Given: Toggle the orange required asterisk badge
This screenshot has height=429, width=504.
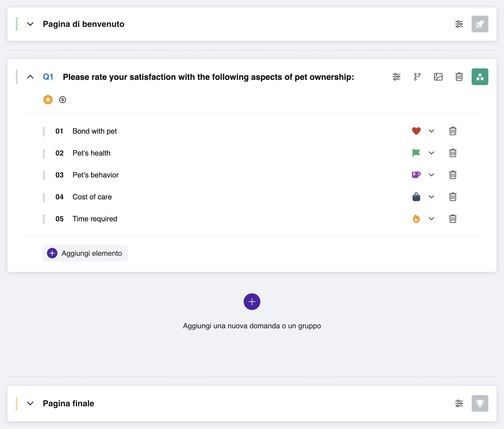Looking at the screenshot, I should pyautogui.click(x=48, y=100).
